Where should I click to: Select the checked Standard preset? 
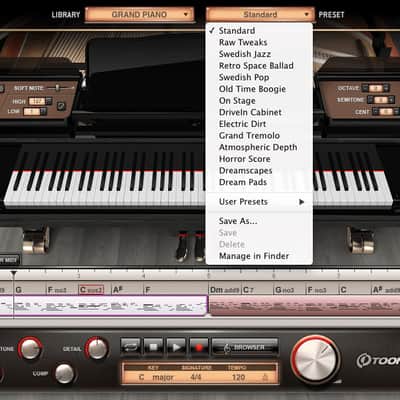259,31
